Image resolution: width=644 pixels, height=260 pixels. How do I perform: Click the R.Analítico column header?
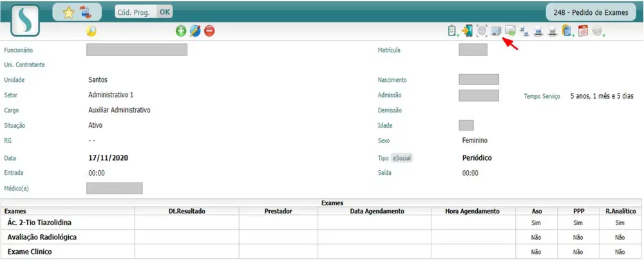(x=621, y=211)
